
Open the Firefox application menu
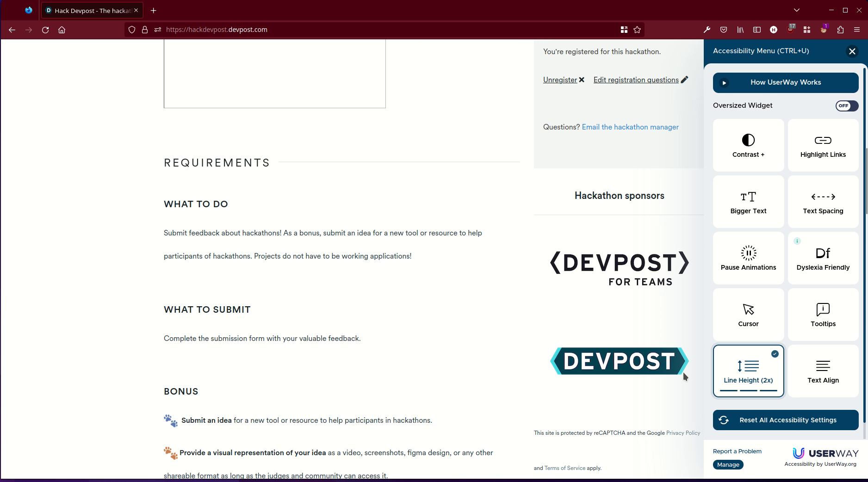coord(856,30)
